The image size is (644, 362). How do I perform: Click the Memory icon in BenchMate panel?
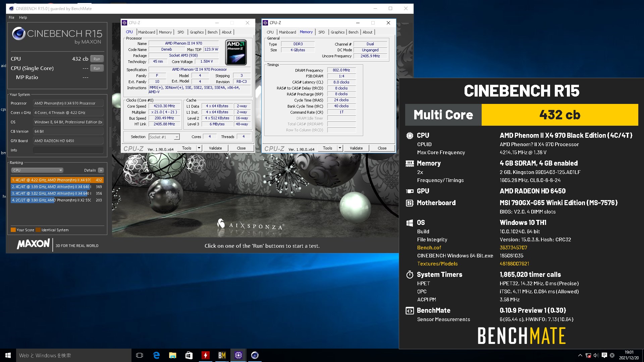coord(410,164)
